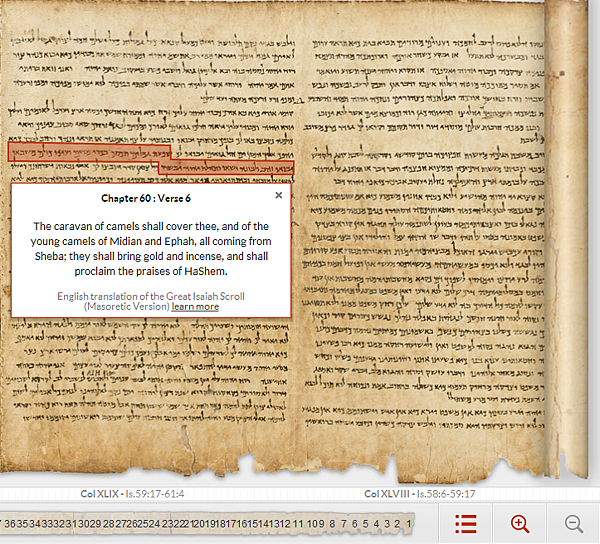Screen dimensions: 600x544
Task: Select the highlighted verse on the scroll
Action: tap(151, 159)
